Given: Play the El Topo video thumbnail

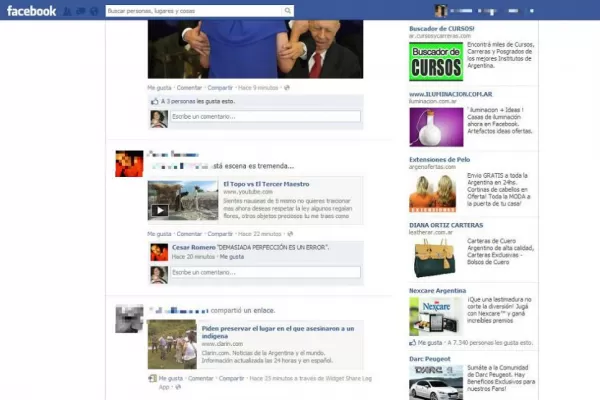Looking at the screenshot, I should click(183, 201).
